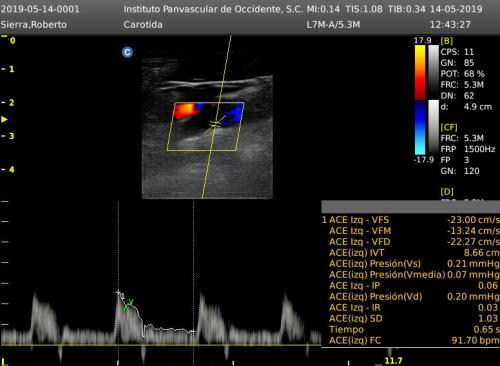This screenshot has width=500, height=366.
Task: Select the [D] Doppler parameter header
Action: click(447, 192)
